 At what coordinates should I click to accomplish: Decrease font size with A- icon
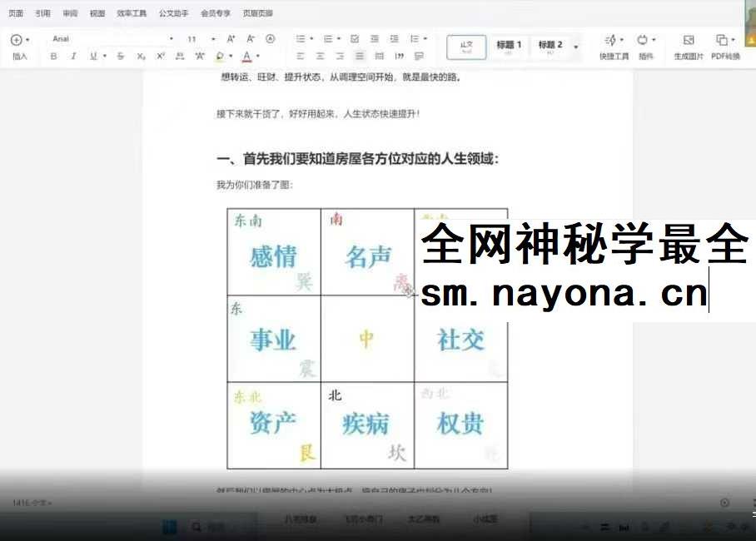coord(251,38)
